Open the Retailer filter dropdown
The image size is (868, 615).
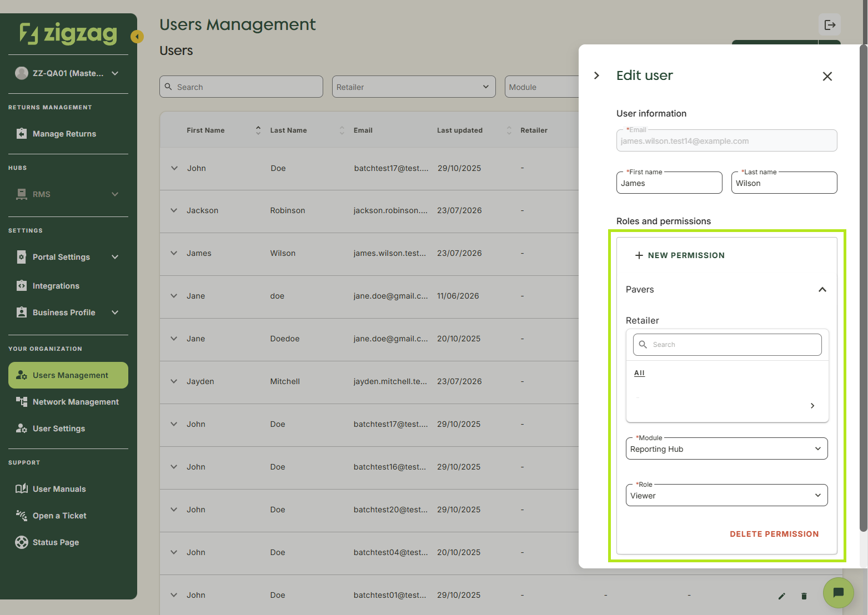pos(414,87)
